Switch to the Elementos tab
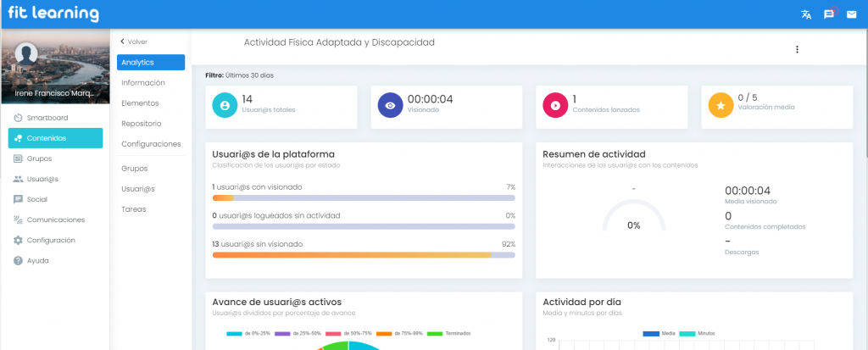868x350 pixels. (140, 103)
